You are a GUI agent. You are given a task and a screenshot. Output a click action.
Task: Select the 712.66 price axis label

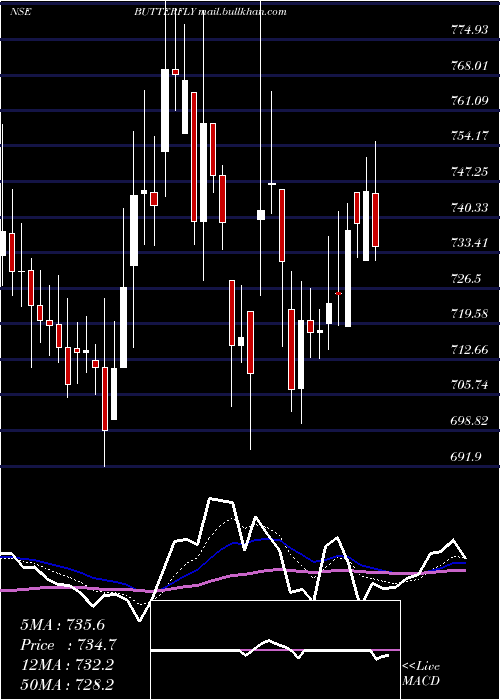[x=470, y=350]
